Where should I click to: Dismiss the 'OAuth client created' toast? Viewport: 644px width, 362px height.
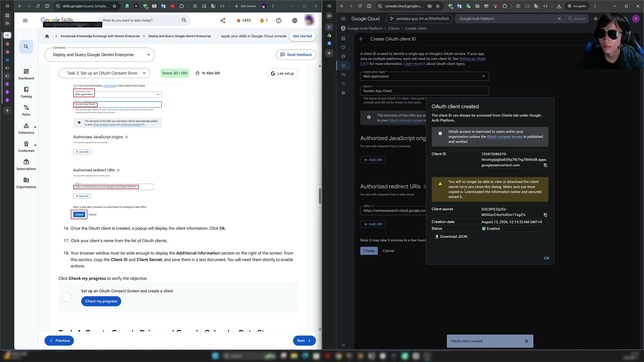click(x=526, y=341)
